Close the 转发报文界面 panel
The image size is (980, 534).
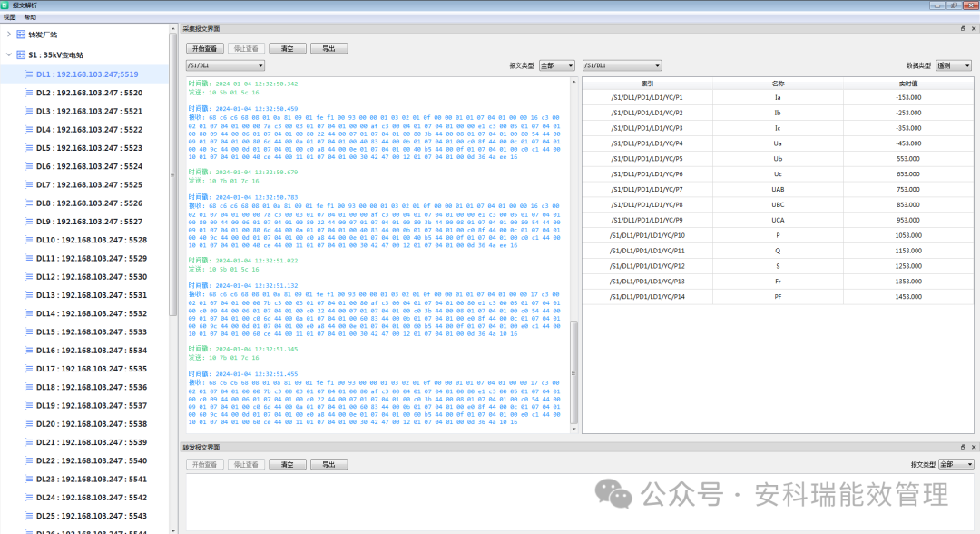coord(973,447)
